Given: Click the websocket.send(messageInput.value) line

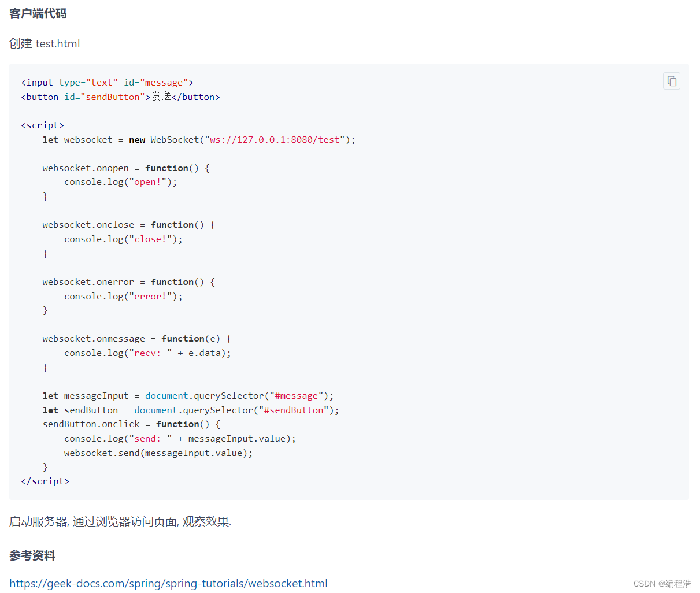Looking at the screenshot, I should [x=158, y=453].
